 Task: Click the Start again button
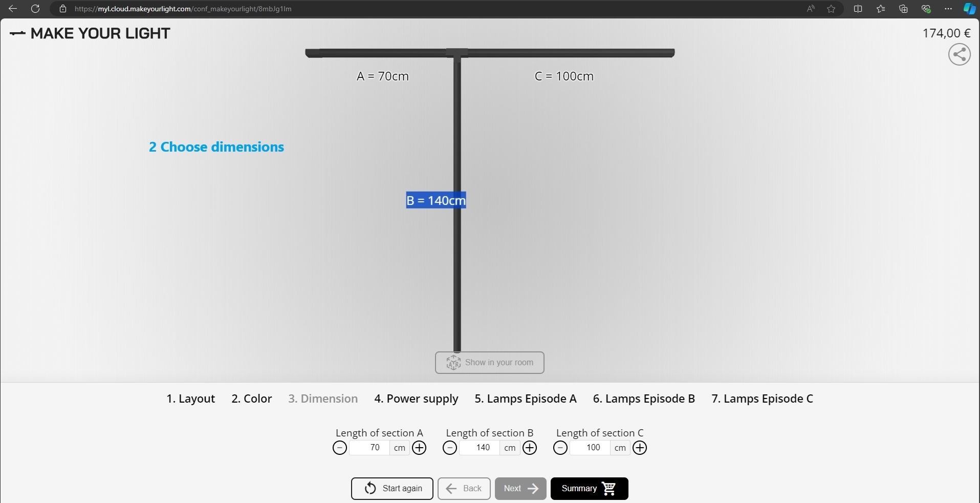pos(392,489)
